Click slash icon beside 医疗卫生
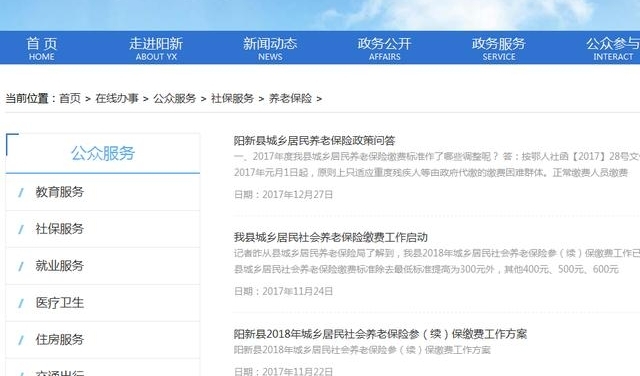640x376 pixels. [x=21, y=303]
